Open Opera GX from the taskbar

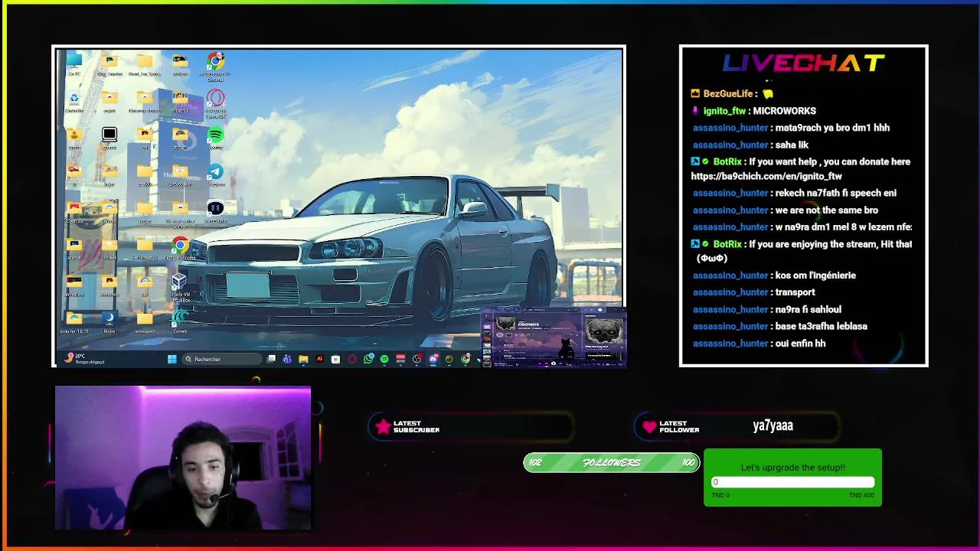pos(352,360)
